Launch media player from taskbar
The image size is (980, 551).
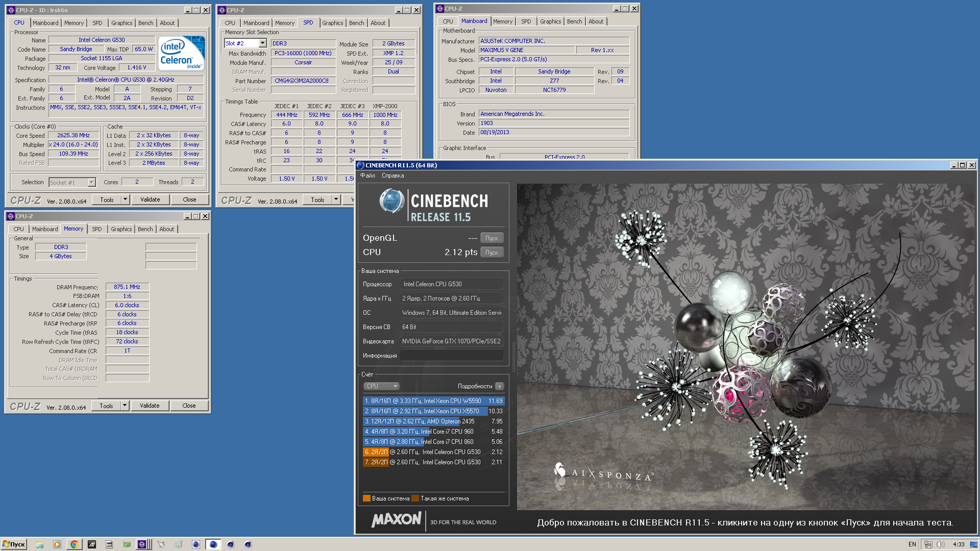coord(57,544)
